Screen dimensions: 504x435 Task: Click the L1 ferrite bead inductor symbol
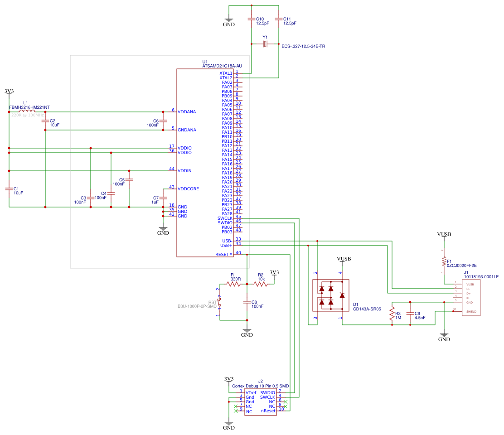click(27, 111)
